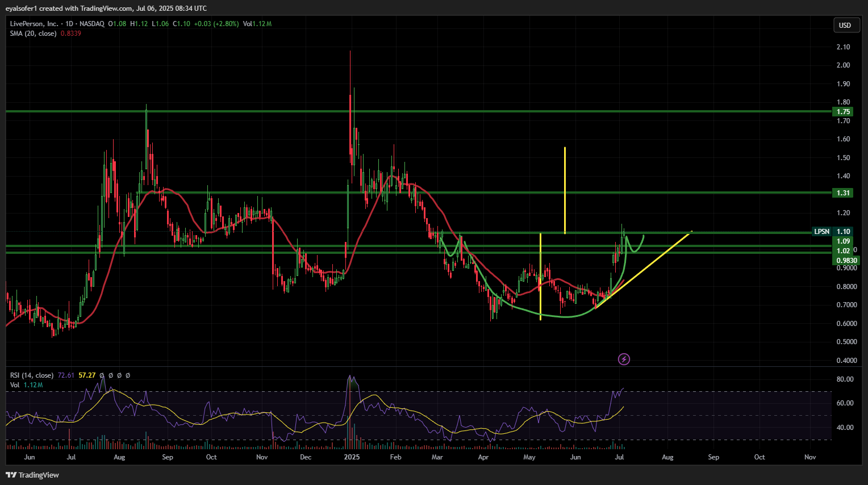Image resolution: width=868 pixels, height=485 pixels.
Task: Click the LivePerson, Inc. symbol title
Action: point(34,24)
